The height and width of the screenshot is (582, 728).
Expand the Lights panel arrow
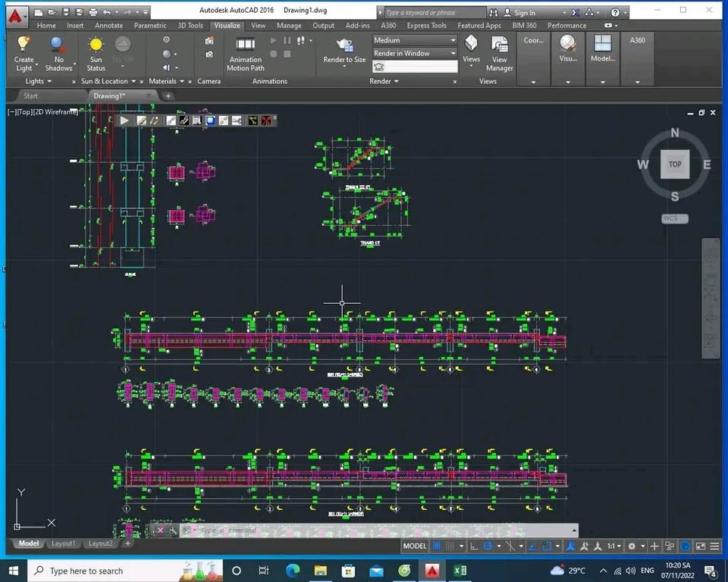tap(49, 81)
